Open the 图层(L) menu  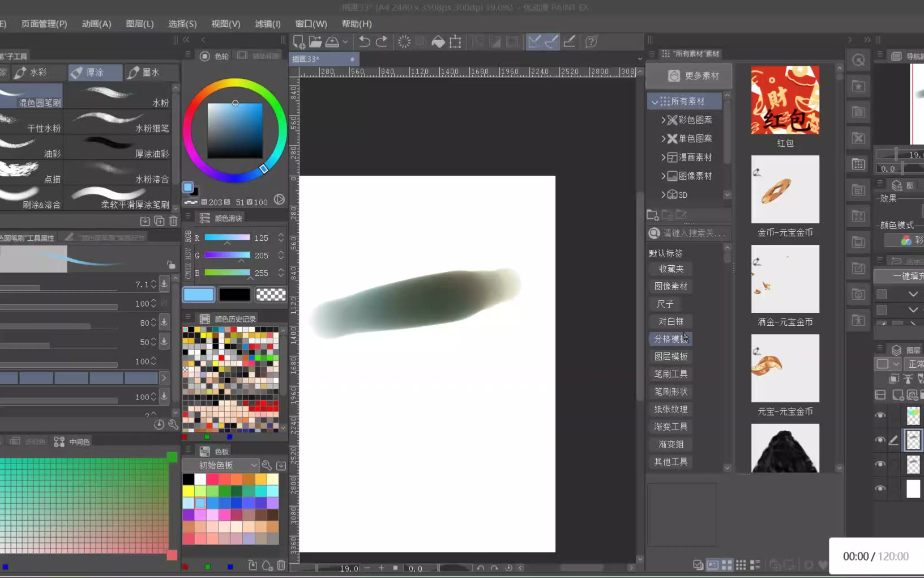[140, 24]
